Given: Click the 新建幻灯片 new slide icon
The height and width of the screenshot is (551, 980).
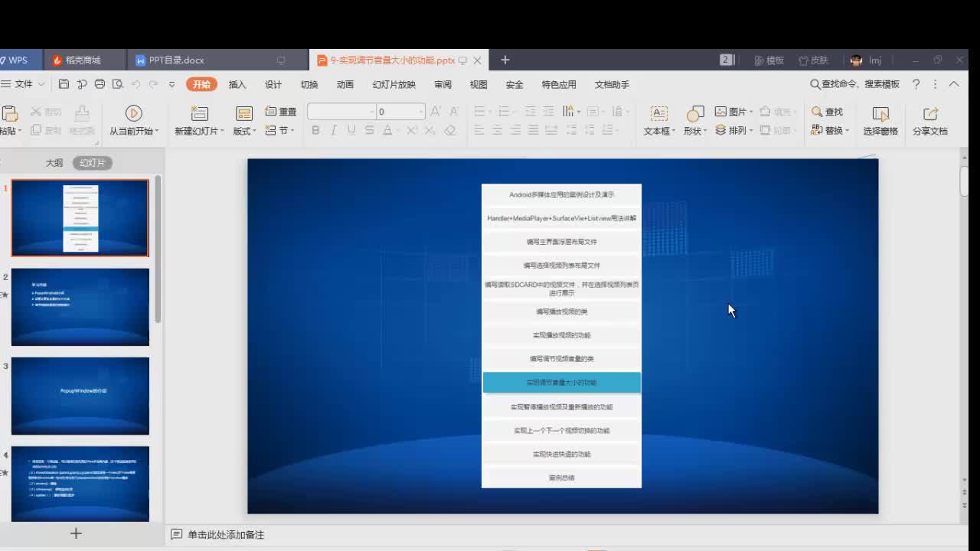Looking at the screenshot, I should click(199, 113).
